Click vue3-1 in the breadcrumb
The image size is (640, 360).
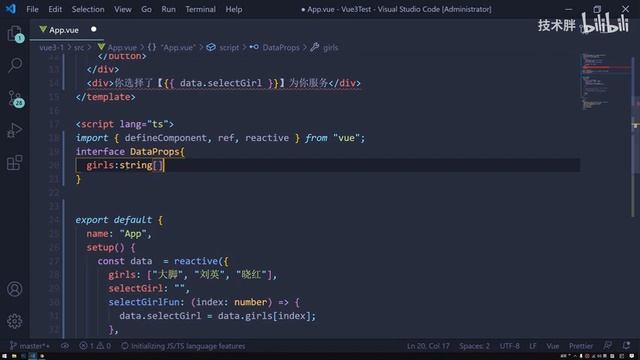pyautogui.click(x=51, y=47)
